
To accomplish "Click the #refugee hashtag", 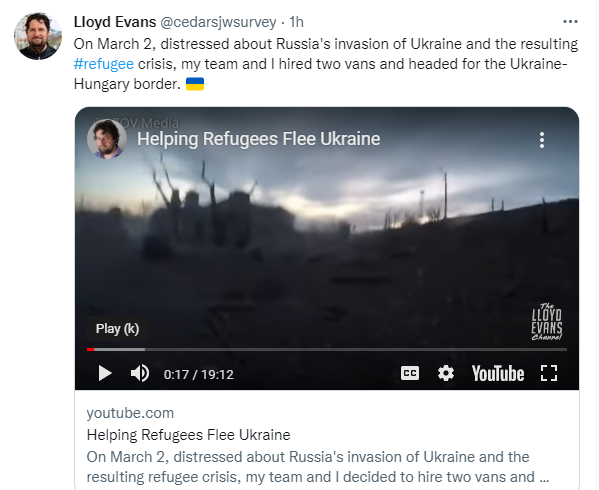I will [x=104, y=64].
